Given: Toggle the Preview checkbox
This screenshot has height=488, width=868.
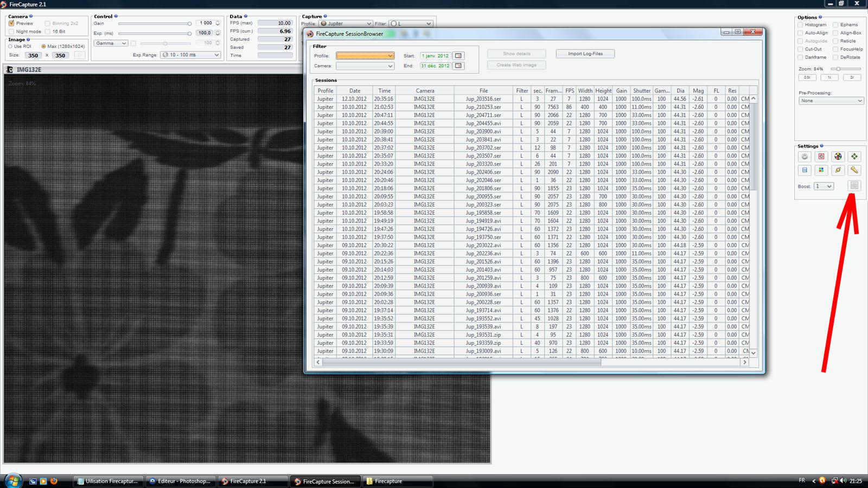Looking at the screenshot, I should pos(11,23).
